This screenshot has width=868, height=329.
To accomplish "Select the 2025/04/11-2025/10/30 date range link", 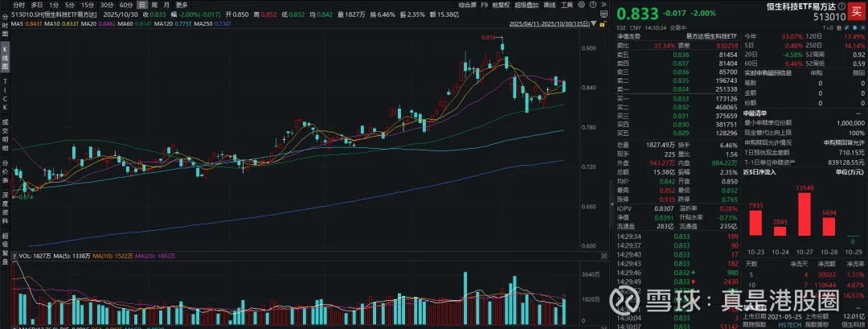I will pos(549,24).
